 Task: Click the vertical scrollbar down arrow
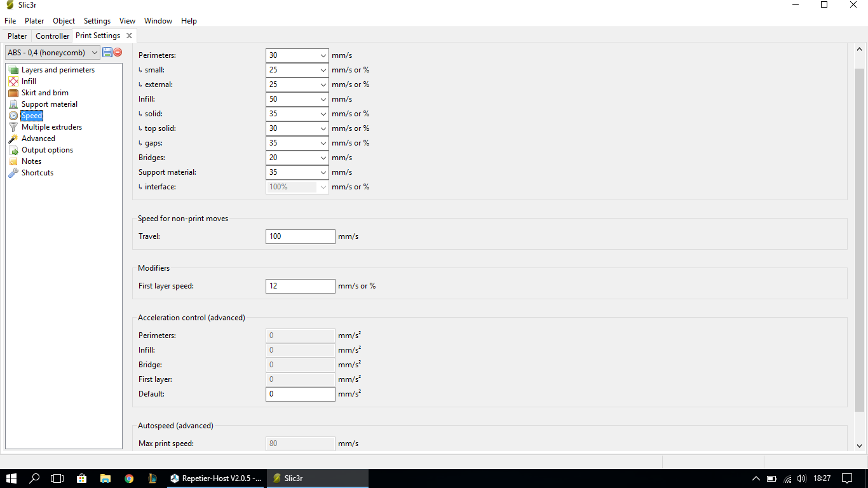point(859,446)
